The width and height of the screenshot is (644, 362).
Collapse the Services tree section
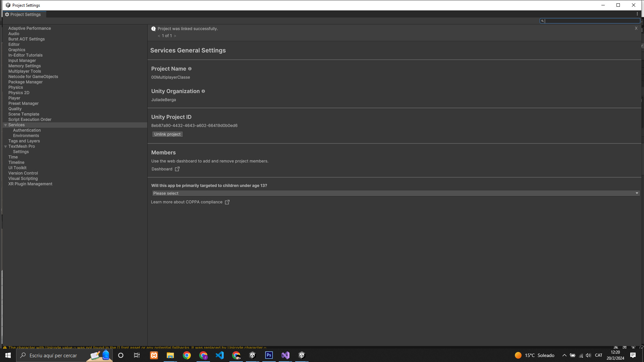[5, 125]
